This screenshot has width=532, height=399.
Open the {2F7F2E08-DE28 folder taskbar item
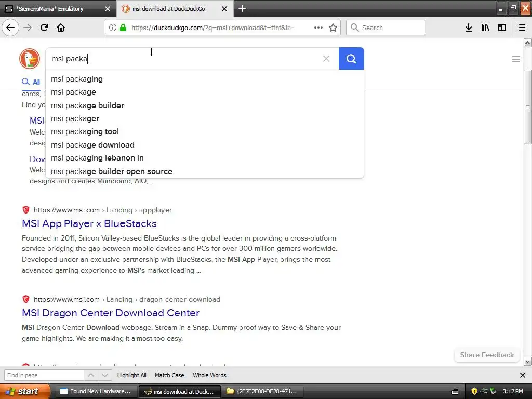click(x=262, y=391)
